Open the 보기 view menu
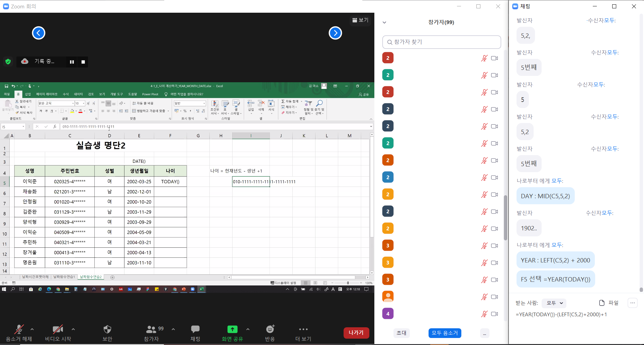The image size is (644, 345). [360, 20]
